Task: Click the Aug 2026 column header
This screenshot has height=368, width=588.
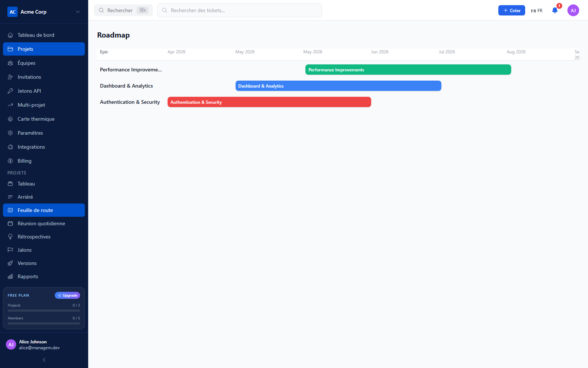Action: pyautogui.click(x=516, y=52)
